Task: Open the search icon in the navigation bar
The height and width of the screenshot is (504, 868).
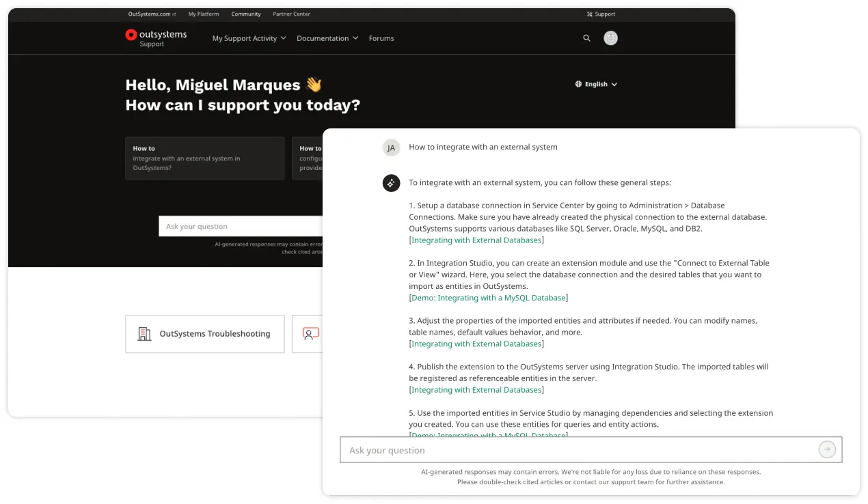Action: 586,38
